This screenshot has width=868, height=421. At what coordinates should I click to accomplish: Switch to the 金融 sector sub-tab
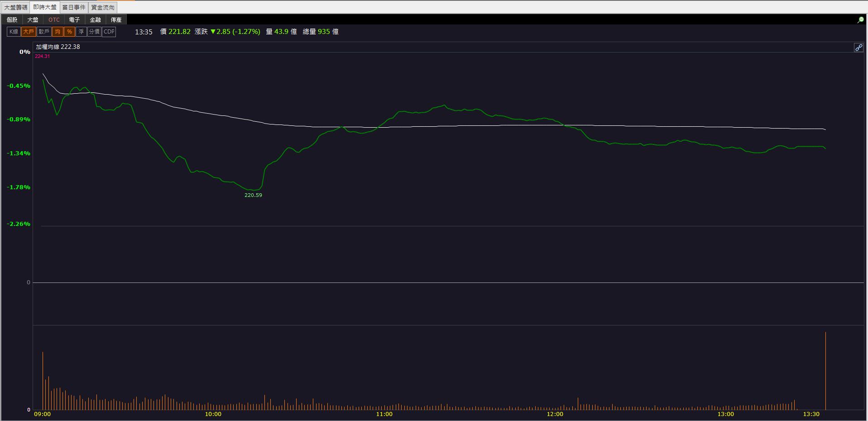pos(96,20)
